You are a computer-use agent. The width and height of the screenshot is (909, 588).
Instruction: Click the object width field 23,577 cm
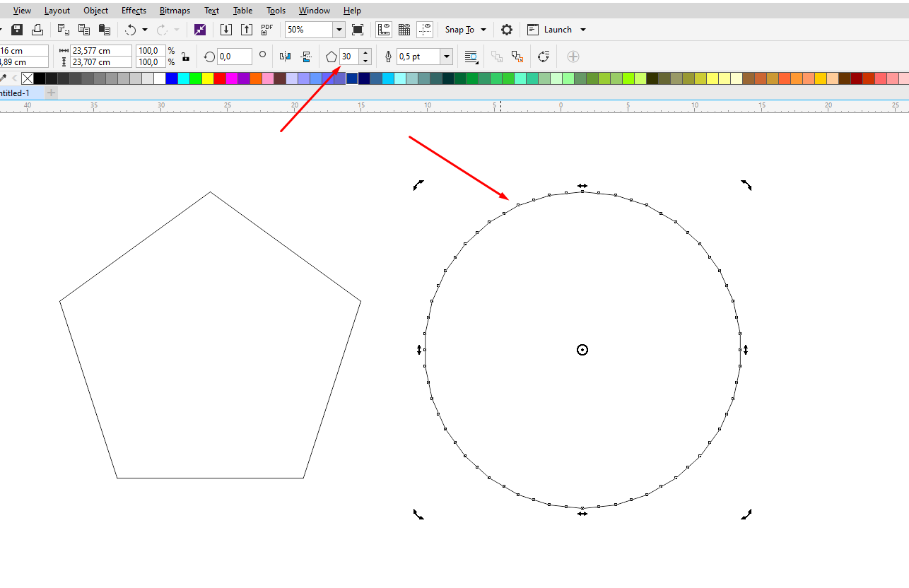click(x=101, y=51)
